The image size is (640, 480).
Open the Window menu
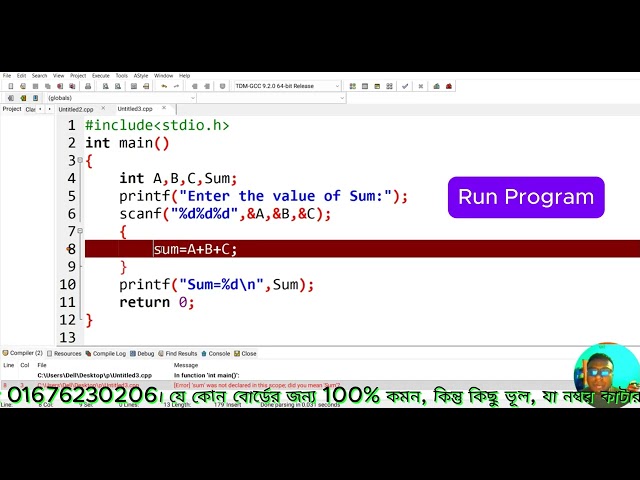(164, 76)
